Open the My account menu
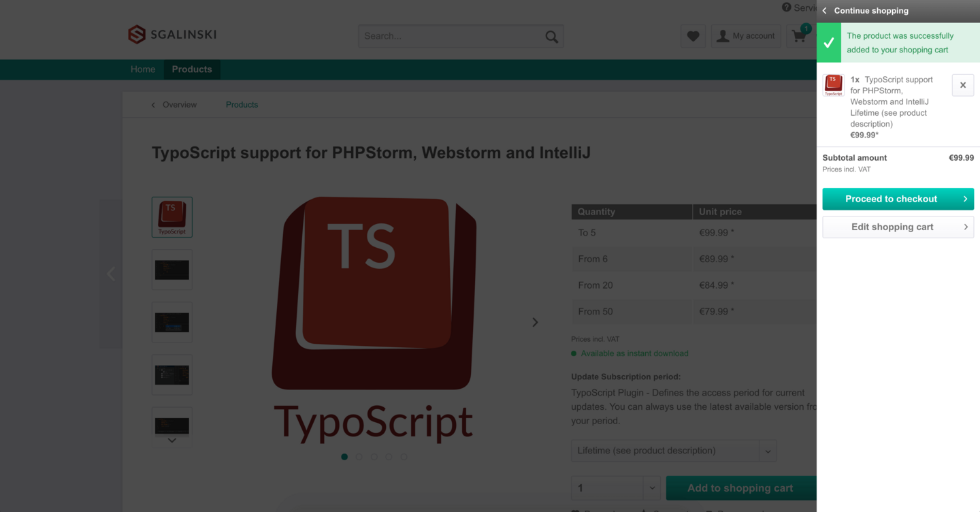The width and height of the screenshot is (980, 512). 746,36
